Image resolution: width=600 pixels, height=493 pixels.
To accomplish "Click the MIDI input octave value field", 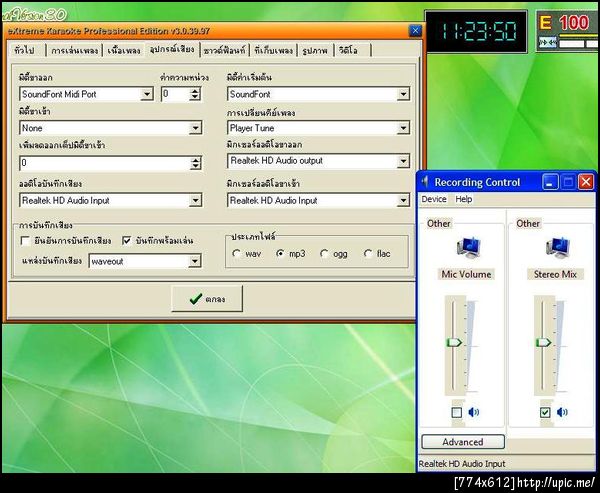I will [105, 163].
